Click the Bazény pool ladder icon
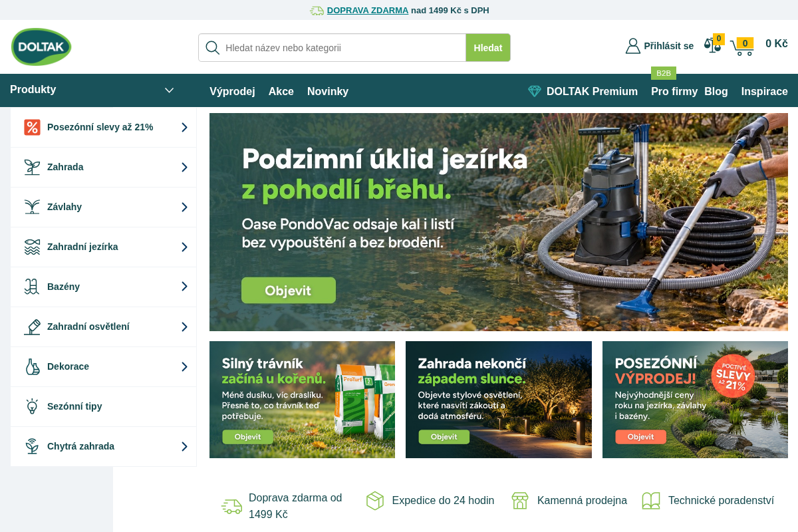798x532 pixels. point(32,287)
